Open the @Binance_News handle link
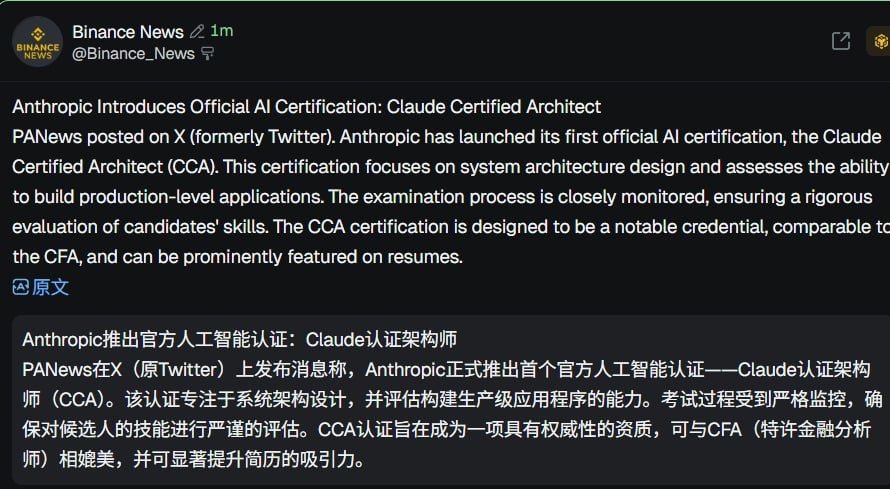 pos(133,54)
